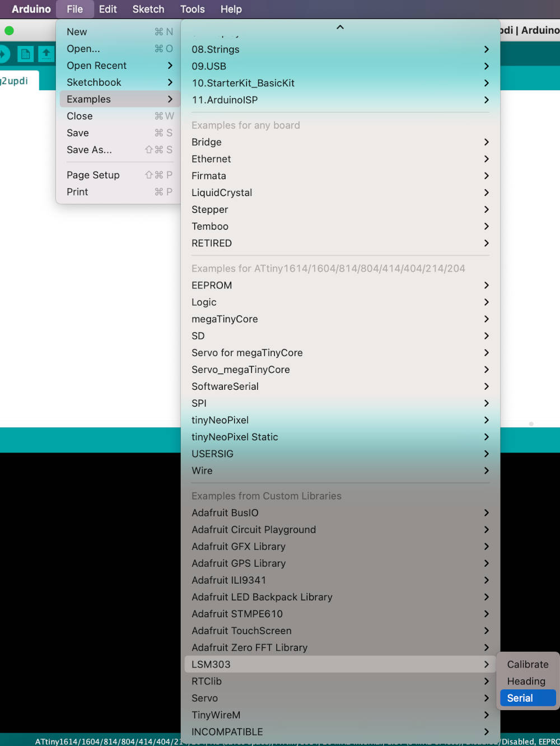Open the LSM303 Calibrate example
The height and width of the screenshot is (746, 560).
528,664
